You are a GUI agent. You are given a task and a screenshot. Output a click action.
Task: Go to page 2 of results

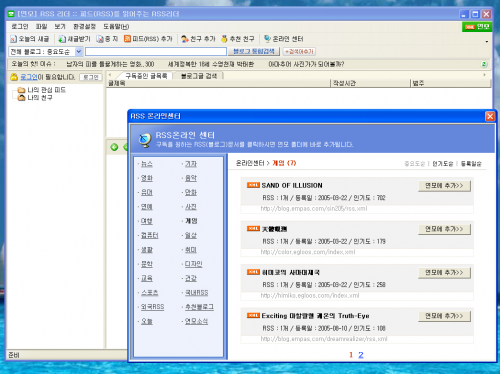pos(361,355)
